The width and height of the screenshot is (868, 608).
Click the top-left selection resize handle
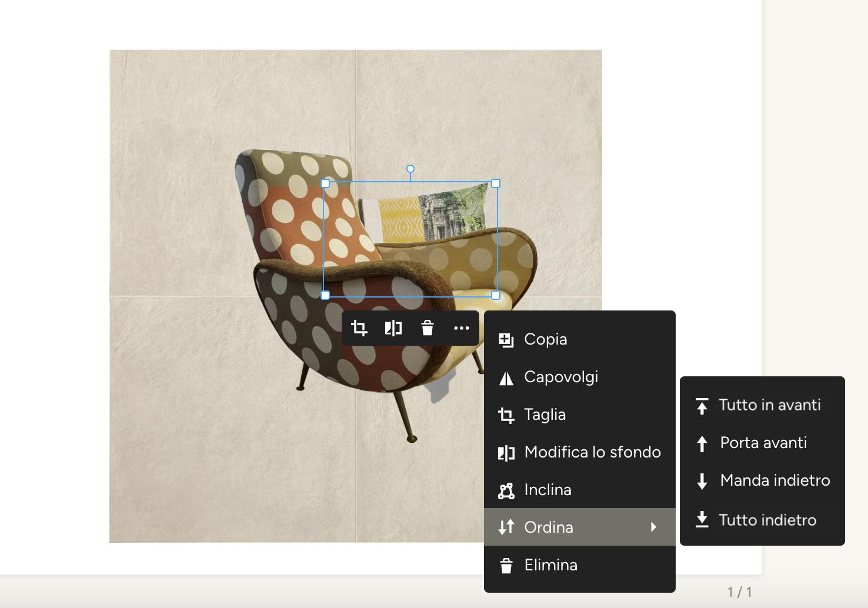coord(325,183)
